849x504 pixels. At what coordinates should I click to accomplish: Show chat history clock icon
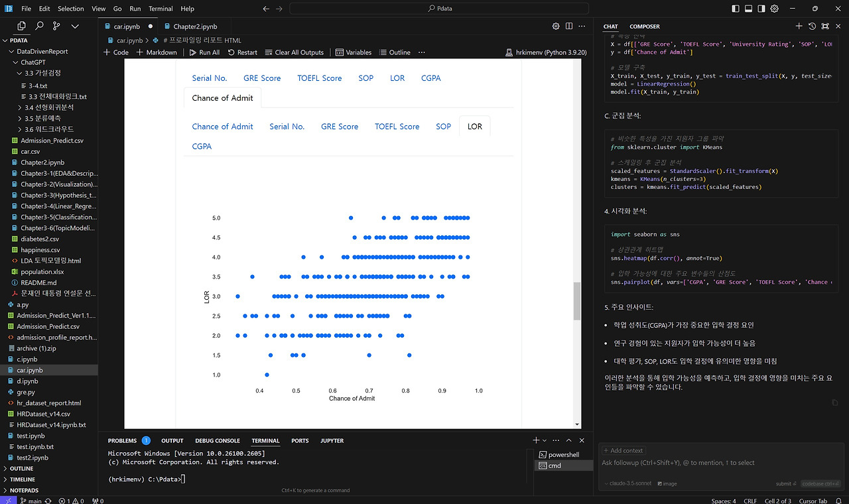[812, 26]
